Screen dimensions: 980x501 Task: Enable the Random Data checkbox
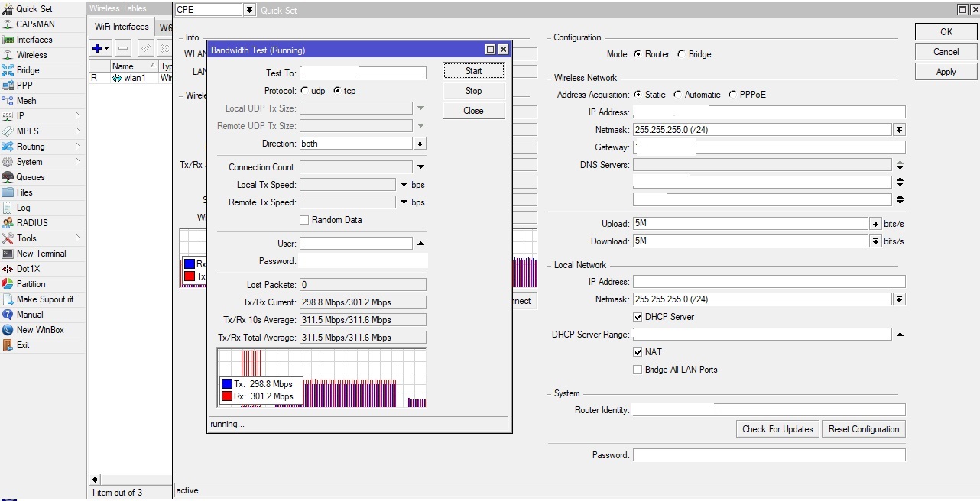(x=304, y=220)
